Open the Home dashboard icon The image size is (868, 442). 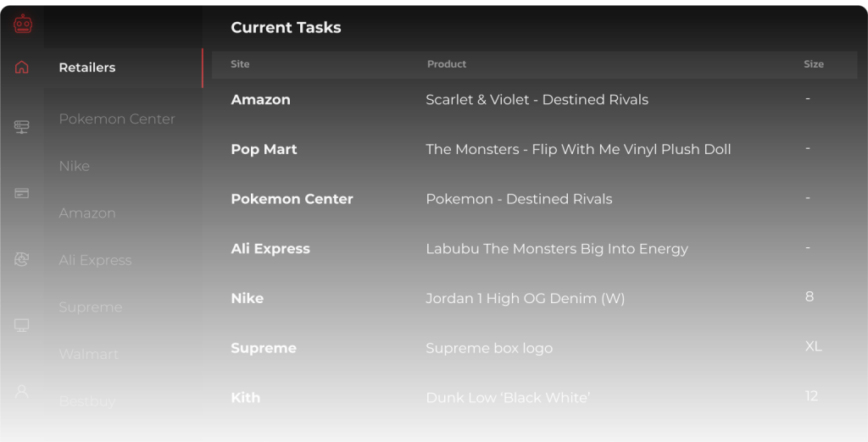click(22, 67)
